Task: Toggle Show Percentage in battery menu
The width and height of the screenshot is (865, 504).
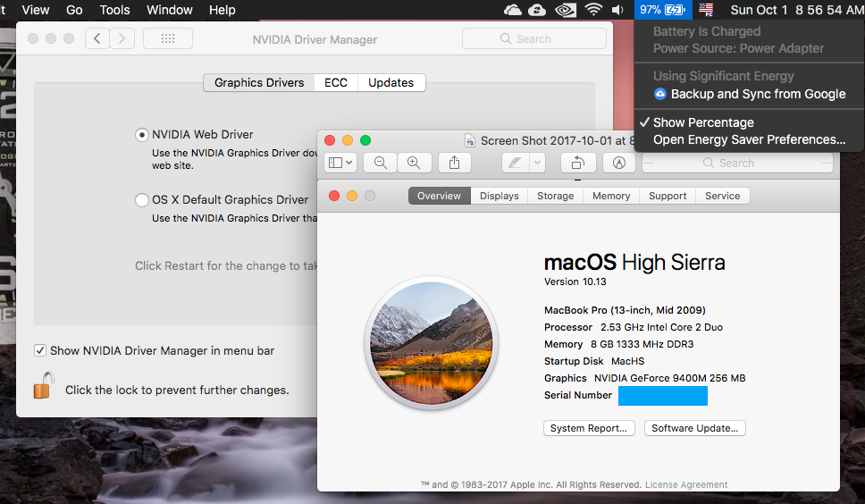Action: 702,122
